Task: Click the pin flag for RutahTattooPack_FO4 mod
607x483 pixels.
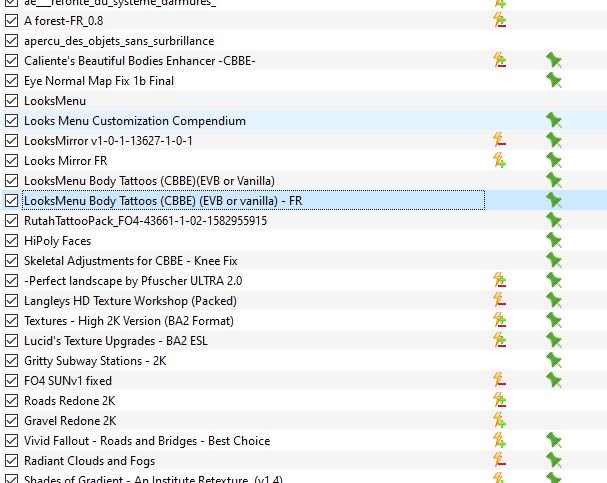Action: coord(554,221)
